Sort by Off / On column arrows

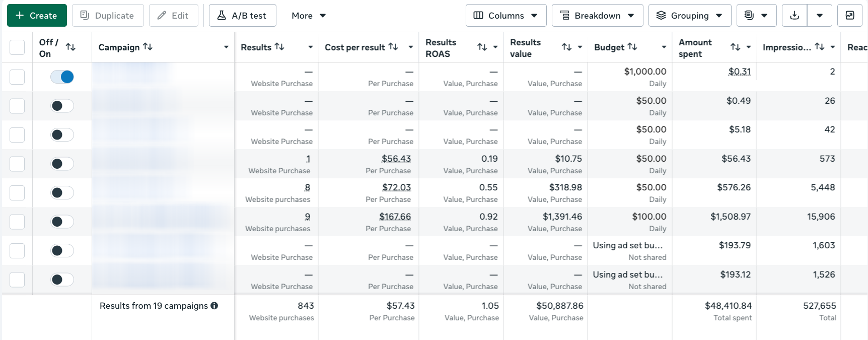point(70,47)
